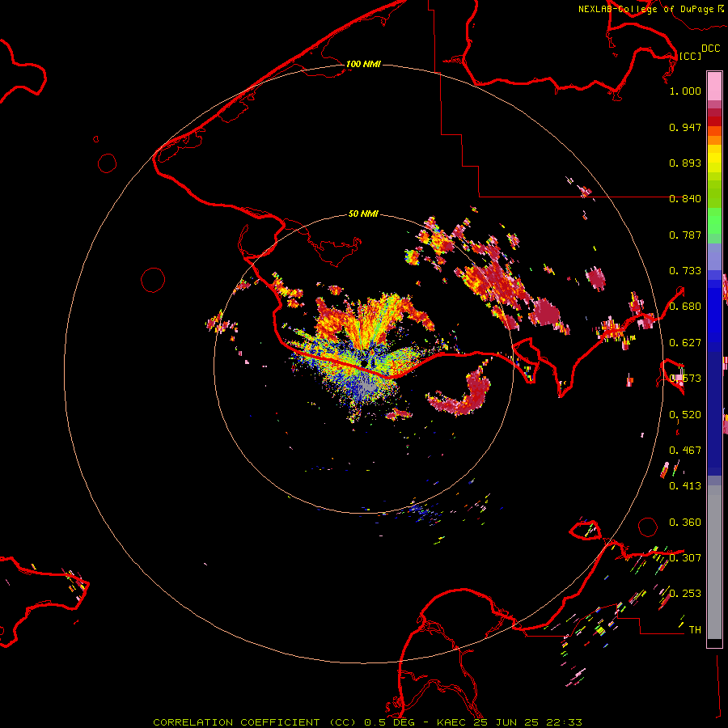728x728 pixels.
Task: Click the 22:33 timestamp in caption
Action: [x=563, y=722]
